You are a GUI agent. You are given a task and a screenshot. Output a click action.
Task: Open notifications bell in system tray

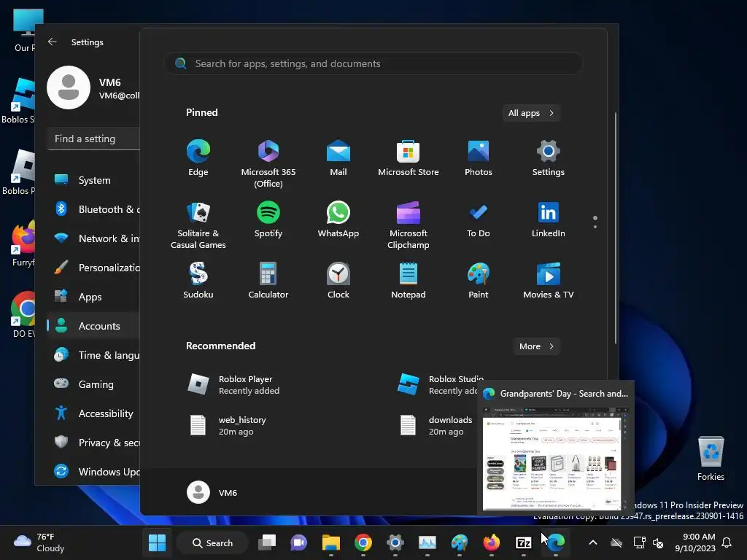(x=727, y=542)
